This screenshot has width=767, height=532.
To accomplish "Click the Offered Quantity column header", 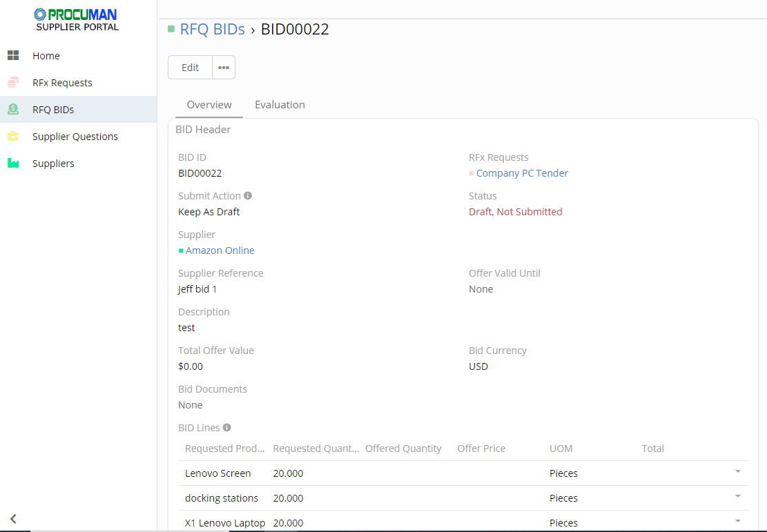I will (403, 449).
